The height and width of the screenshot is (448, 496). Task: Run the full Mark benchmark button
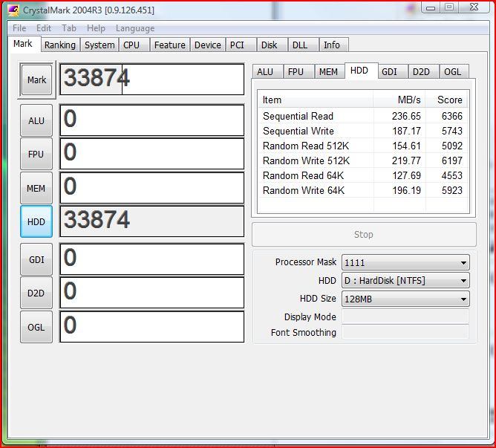click(36, 79)
